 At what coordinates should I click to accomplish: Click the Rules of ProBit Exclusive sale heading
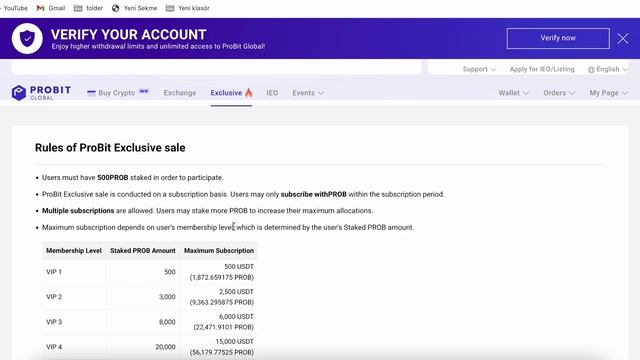pyautogui.click(x=110, y=148)
